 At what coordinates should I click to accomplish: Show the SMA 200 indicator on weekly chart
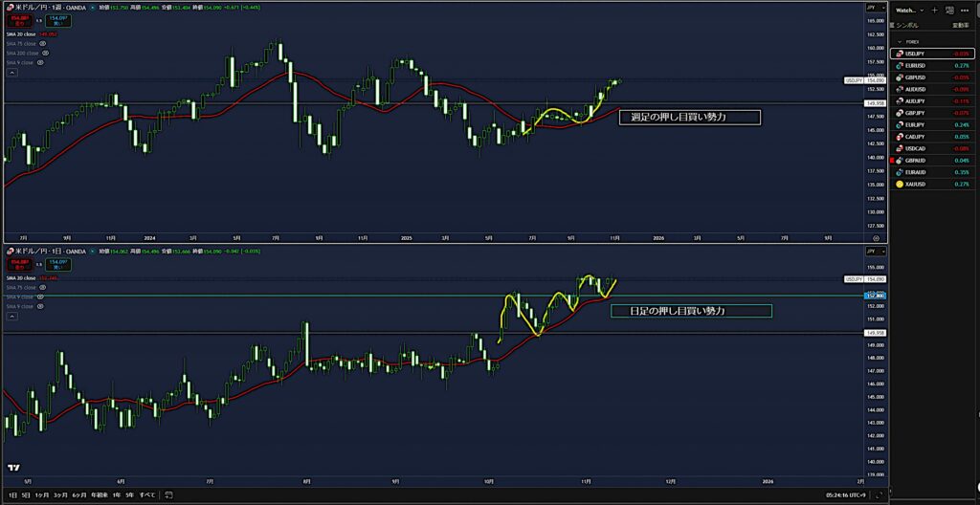pyautogui.click(x=45, y=54)
